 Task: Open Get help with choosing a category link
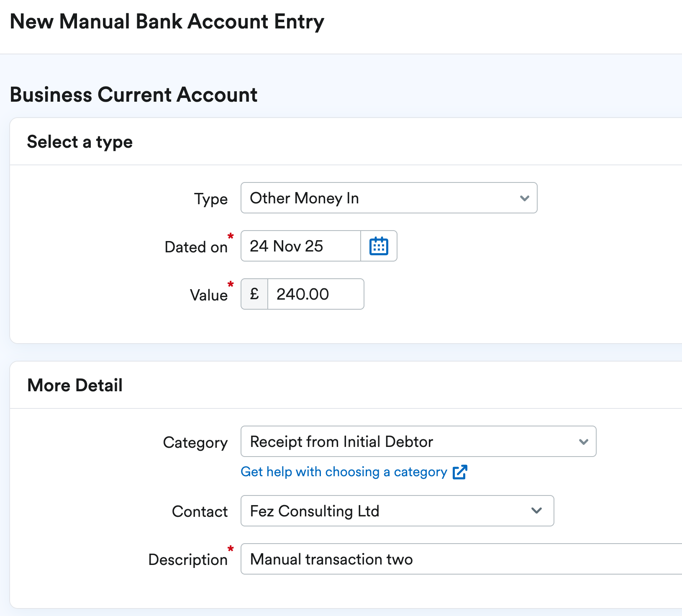(x=344, y=472)
